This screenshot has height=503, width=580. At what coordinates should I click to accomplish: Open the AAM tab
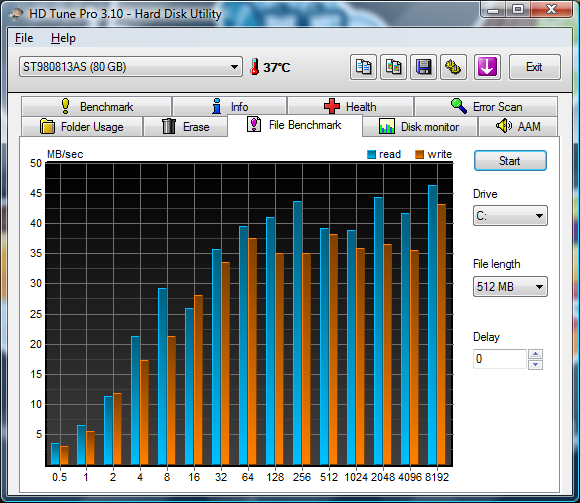pos(517,126)
